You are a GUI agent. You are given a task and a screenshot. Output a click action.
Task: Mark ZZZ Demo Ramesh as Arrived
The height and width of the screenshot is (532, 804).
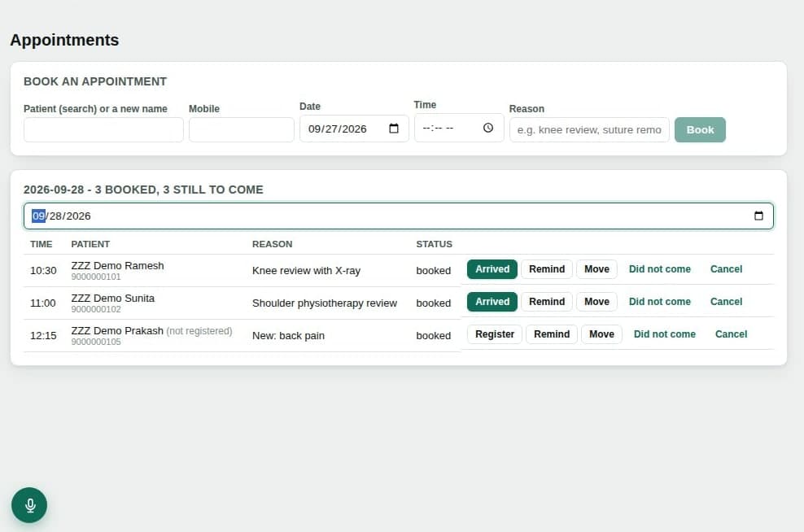pos(492,269)
